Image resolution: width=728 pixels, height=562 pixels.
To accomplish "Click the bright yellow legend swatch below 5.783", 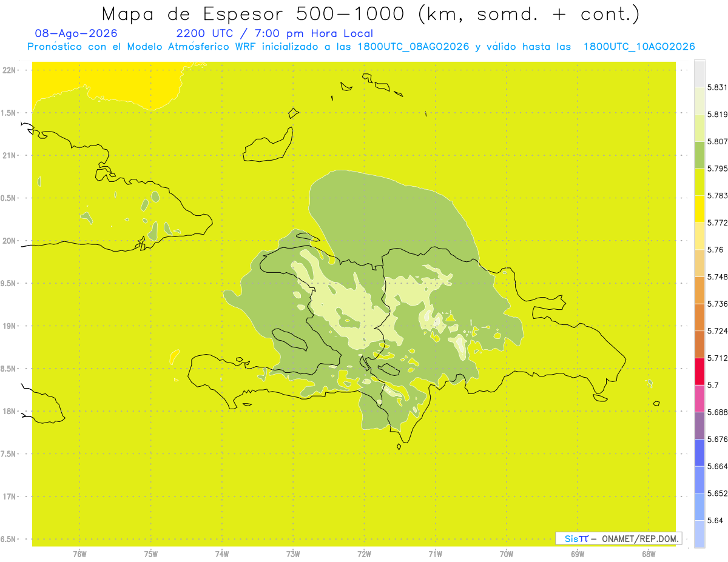I will point(699,209).
